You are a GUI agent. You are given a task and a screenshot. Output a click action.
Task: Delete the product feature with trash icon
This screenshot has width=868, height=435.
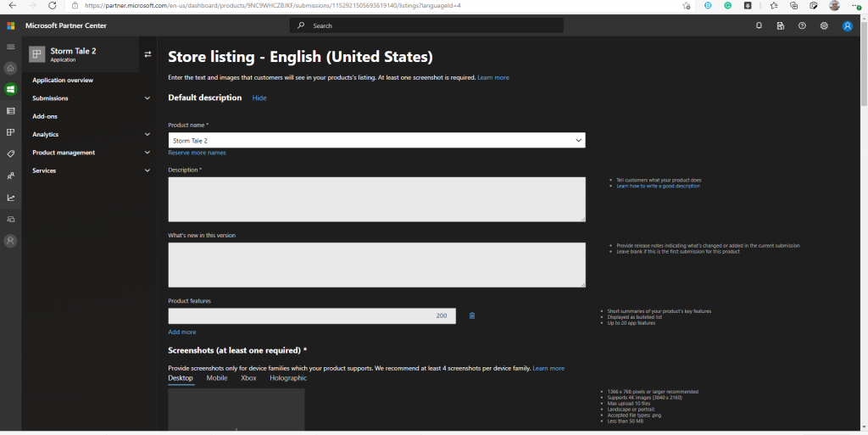(472, 315)
